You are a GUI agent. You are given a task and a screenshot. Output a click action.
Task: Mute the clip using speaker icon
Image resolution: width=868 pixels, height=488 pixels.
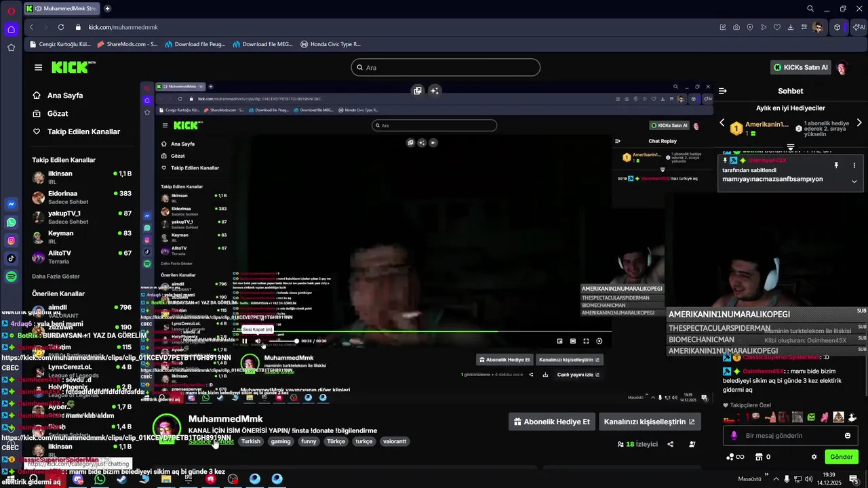[x=258, y=341]
